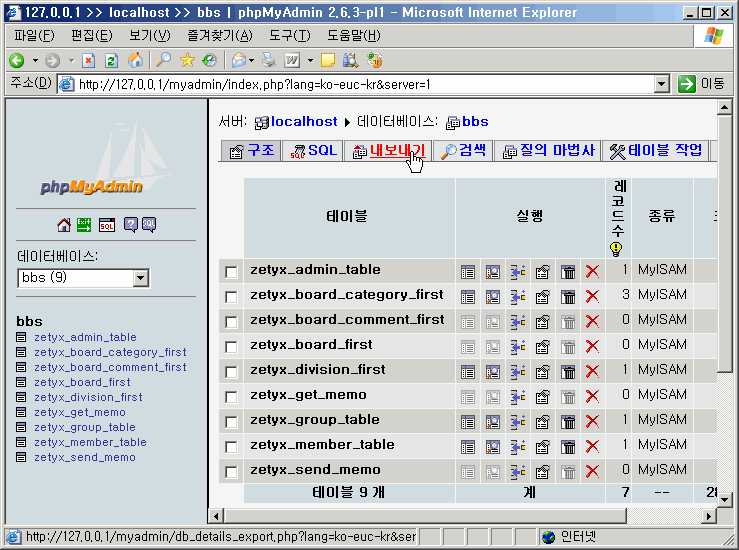The image size is (739, 550).
Task: Check the zetyx_board_first checkbox
Action: click(231, 347)
